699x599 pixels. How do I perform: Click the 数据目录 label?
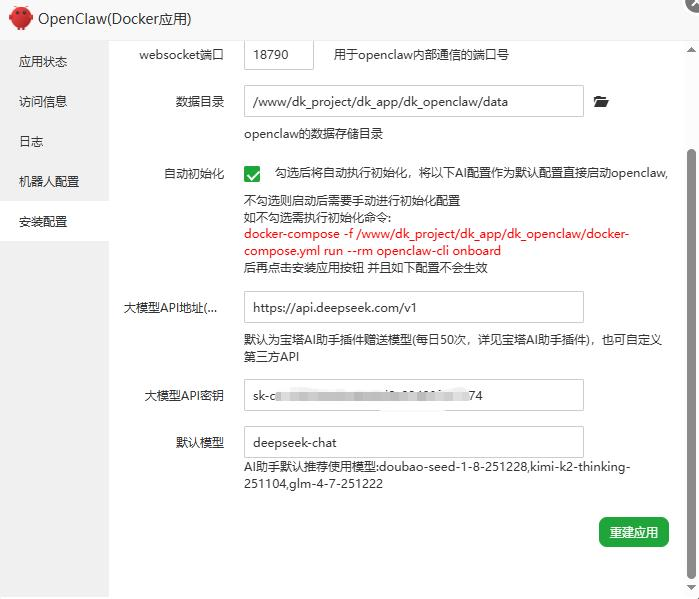pos(200,102)
